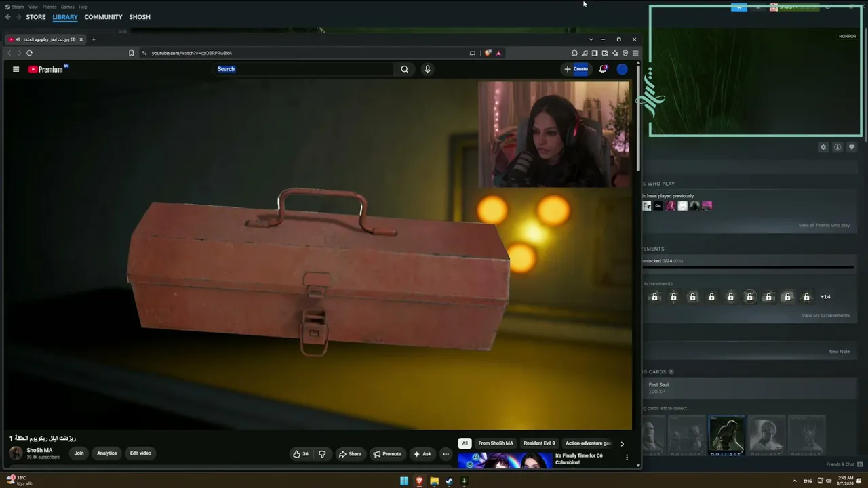The width and height of the screenshot is (868, 488).
Task: Start voice search with the microphone
Action: coord(427,69)
